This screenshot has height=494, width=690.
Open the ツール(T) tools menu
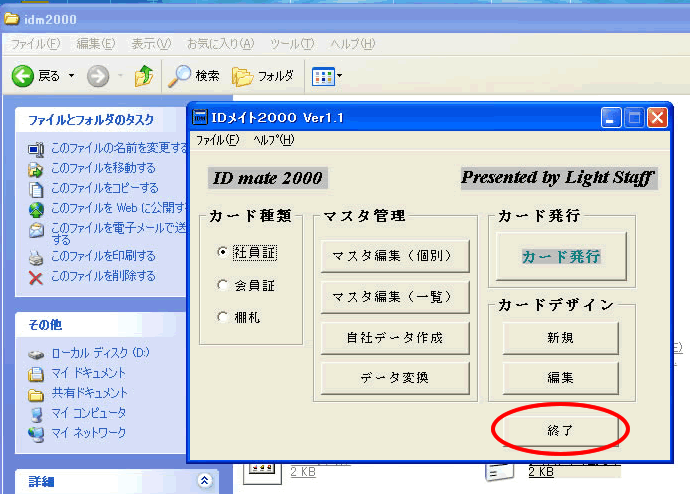click(x=292, y=44)
